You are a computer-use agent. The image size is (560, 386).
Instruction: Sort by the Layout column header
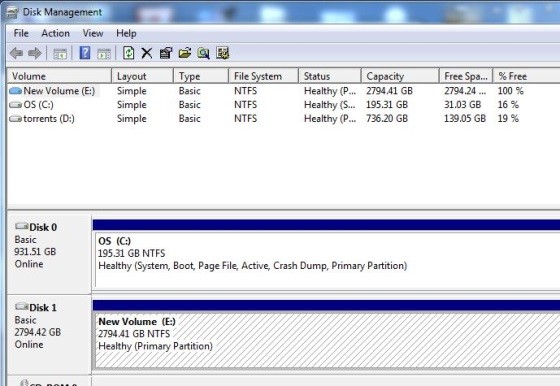[x=142, y=76]
